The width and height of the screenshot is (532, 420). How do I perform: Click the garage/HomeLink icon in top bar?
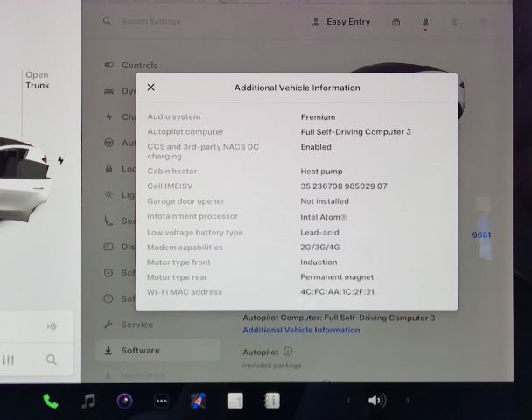coord(396,22)
